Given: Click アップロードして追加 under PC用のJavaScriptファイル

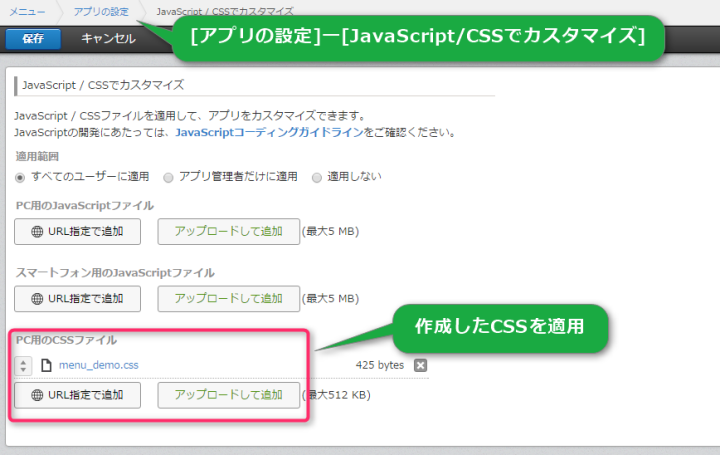Looking at the screenshot, I should tap(228, 231).
